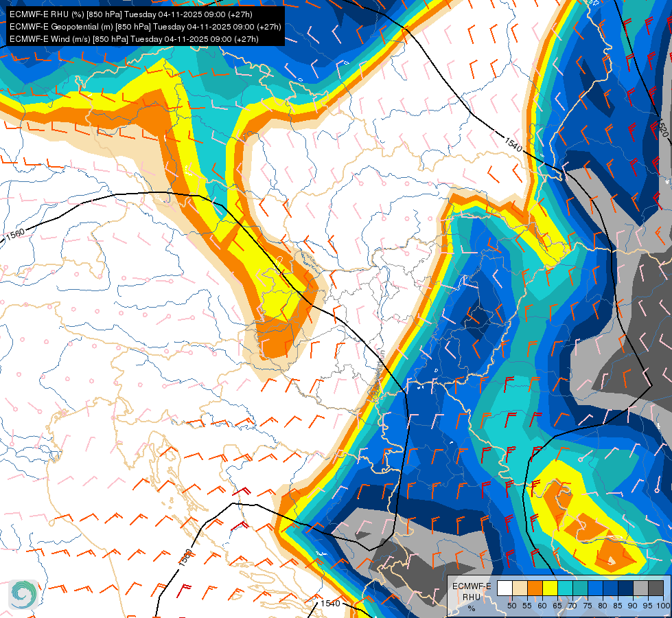Select the white swatch in the RHU legend

[505, 588]
